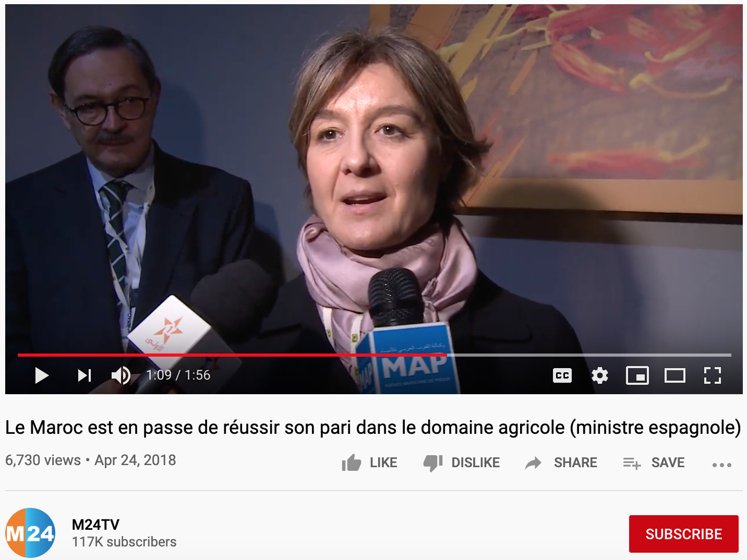
Task: Click the save to playlist icon
Action: (x=632, y=462)
